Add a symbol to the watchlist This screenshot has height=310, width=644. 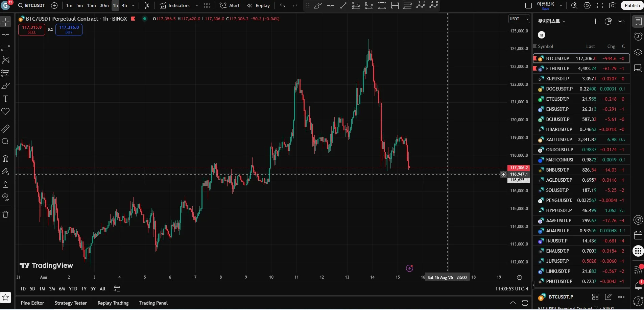pos(595,21)
